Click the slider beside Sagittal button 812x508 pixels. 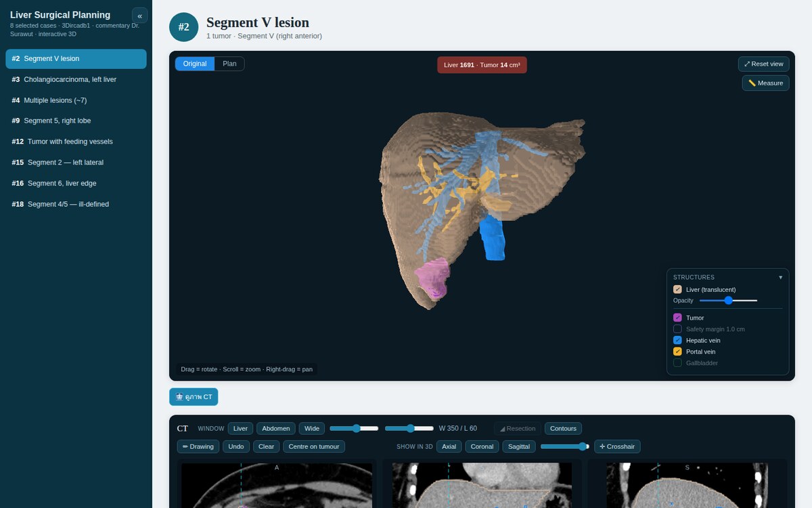(565, 446)
